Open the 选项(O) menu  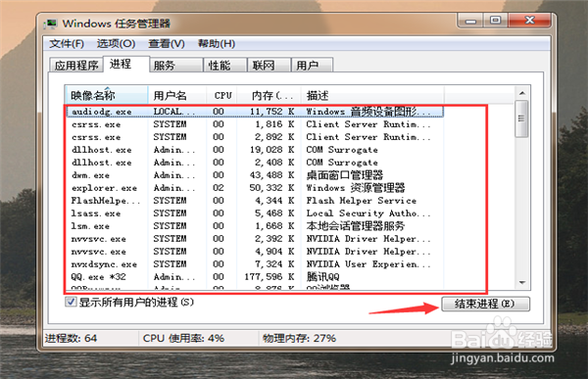tap(116, 44)
